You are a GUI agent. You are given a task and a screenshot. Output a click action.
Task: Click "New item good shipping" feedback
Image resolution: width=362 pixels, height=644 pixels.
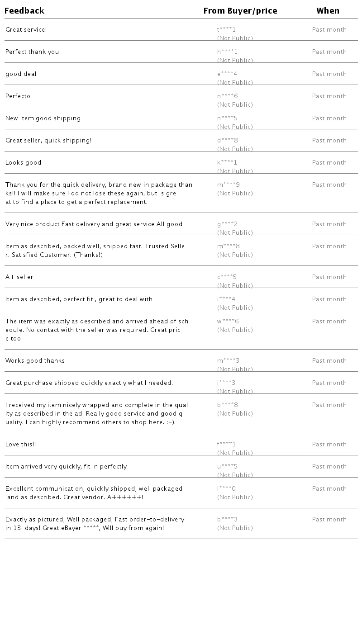click(x=43, y=118)
